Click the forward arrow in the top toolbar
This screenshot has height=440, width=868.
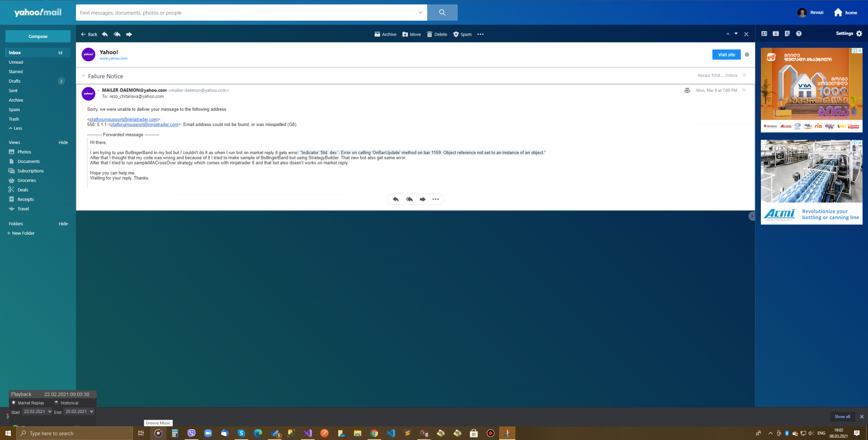tap(129, 34)
